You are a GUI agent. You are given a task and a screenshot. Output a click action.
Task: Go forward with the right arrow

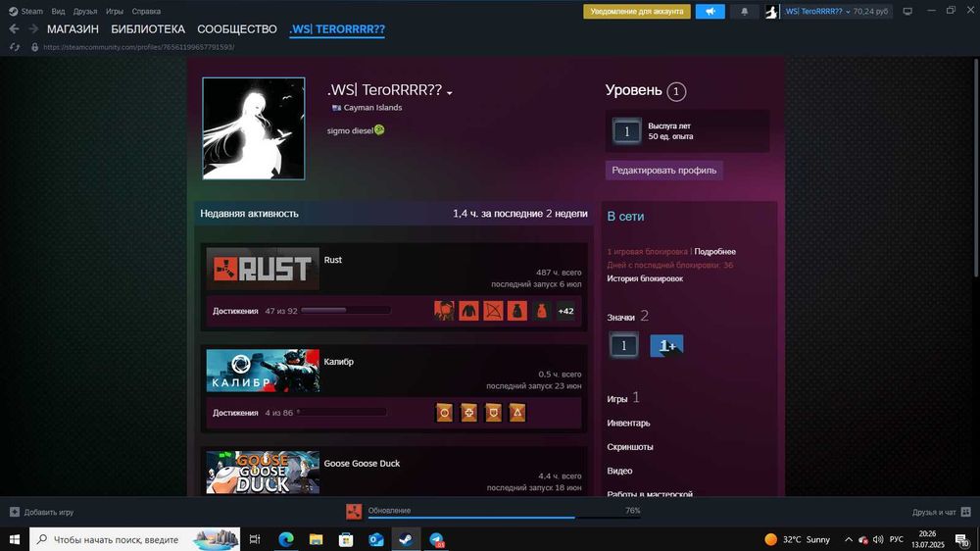tap(33, 28)
